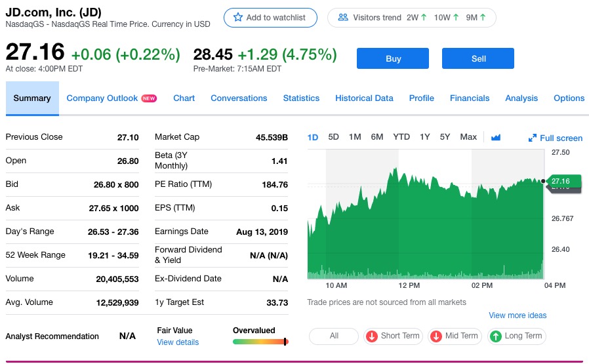Image resolution: width=589 pixels, height=364 pixels.
Task: Click the red down arrow on Mid Term
Action: (x=436, y=336)
